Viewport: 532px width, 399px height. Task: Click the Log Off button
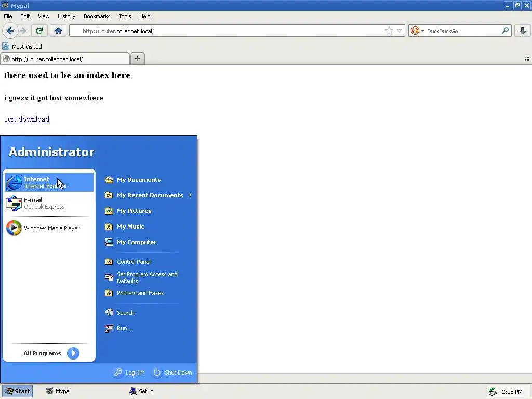click(x=129, y=373)
